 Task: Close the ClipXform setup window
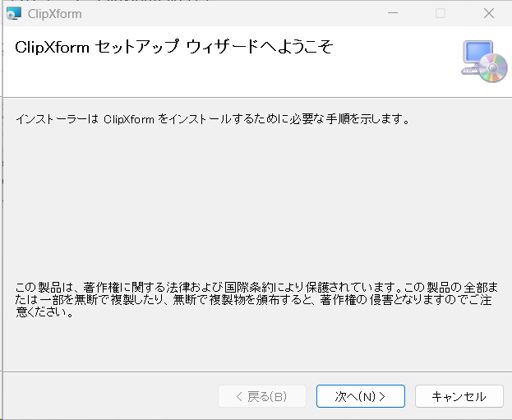click(x=489, y=13)
